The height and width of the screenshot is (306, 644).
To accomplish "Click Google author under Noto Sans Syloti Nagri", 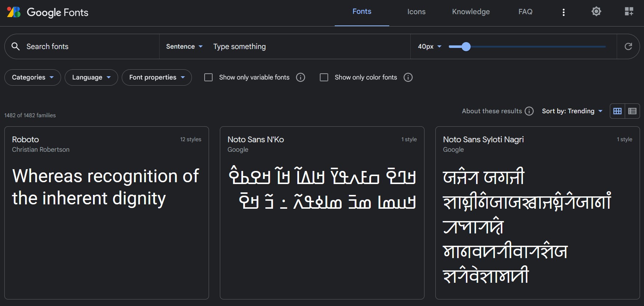I will 454,150.
